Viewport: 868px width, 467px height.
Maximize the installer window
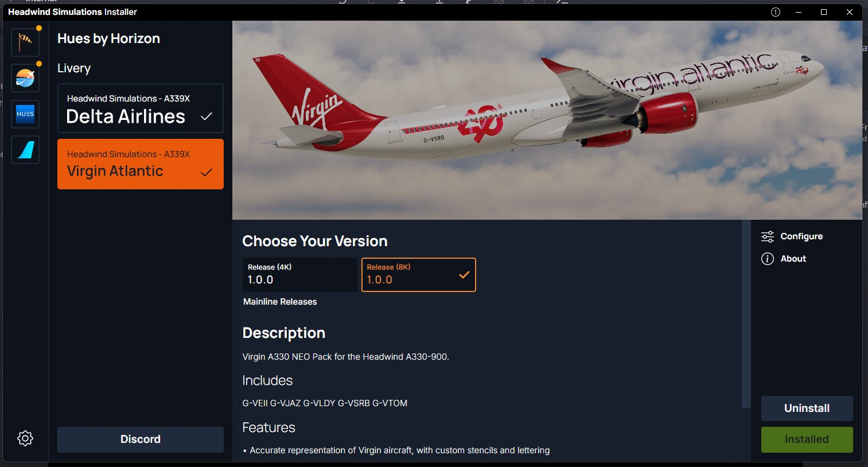tap(824, 12)
